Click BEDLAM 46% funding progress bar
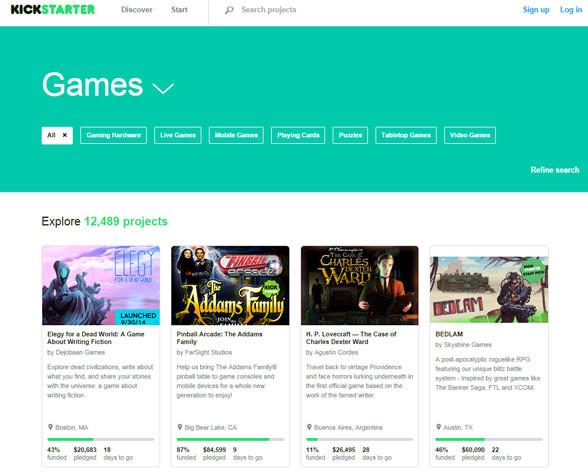 pos(489,439)
